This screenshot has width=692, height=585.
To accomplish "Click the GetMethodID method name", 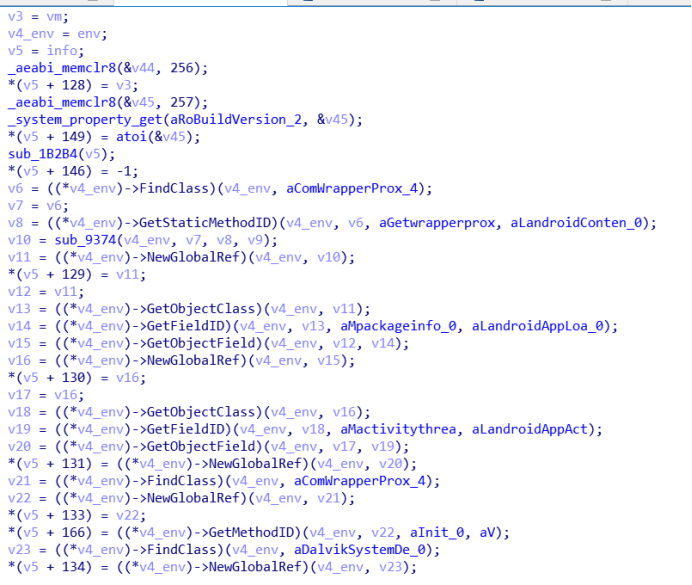I will pyautogui.click(x=252, y=532).
